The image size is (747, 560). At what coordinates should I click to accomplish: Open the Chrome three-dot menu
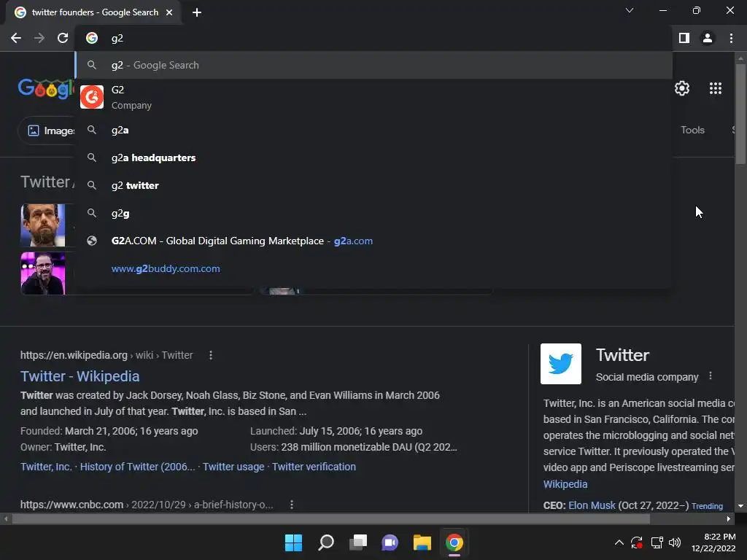coord(731,38)
